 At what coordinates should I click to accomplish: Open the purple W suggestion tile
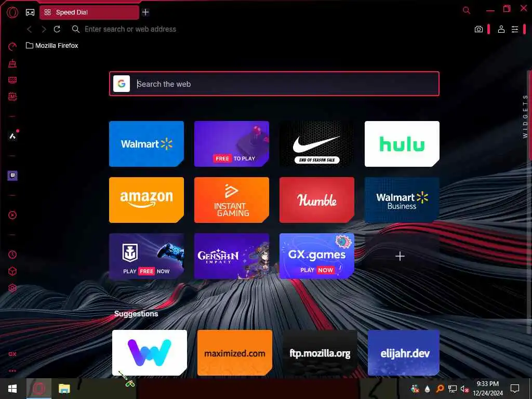(x=149, y=353)
